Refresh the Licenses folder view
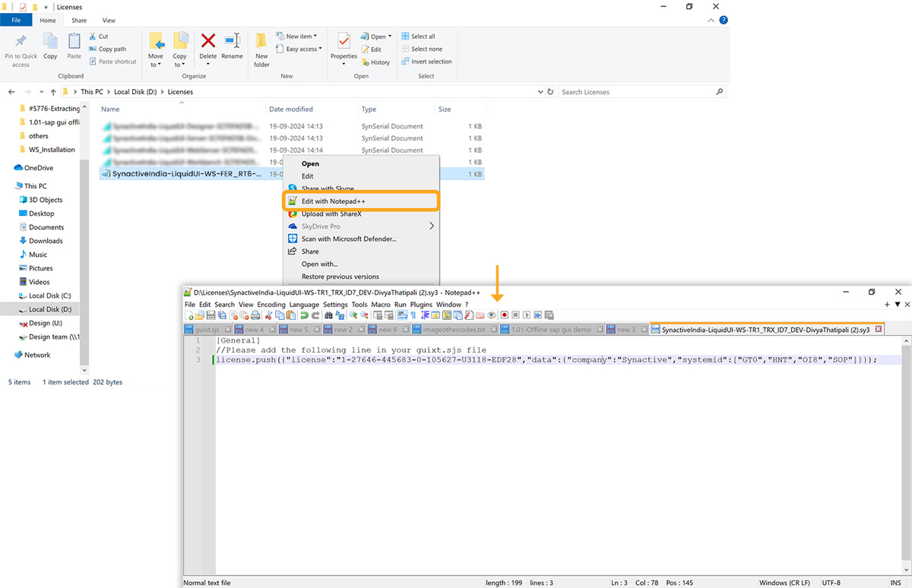 [549, 92]
